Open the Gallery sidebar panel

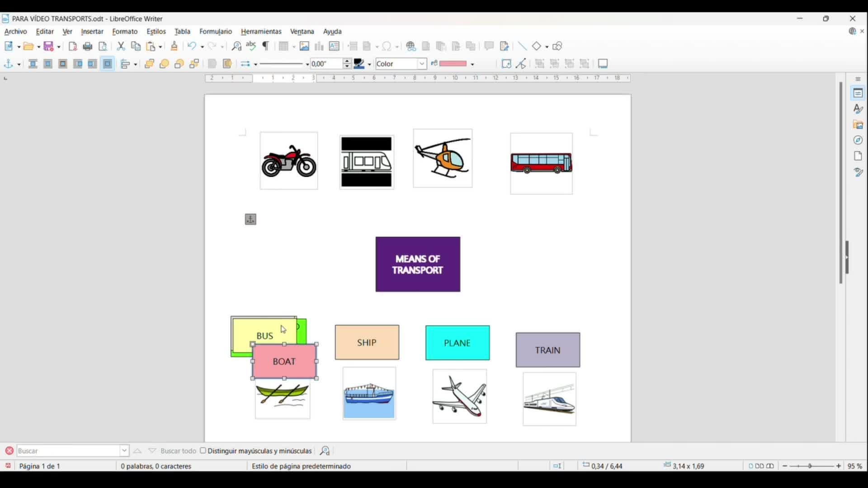pos(858,125)
